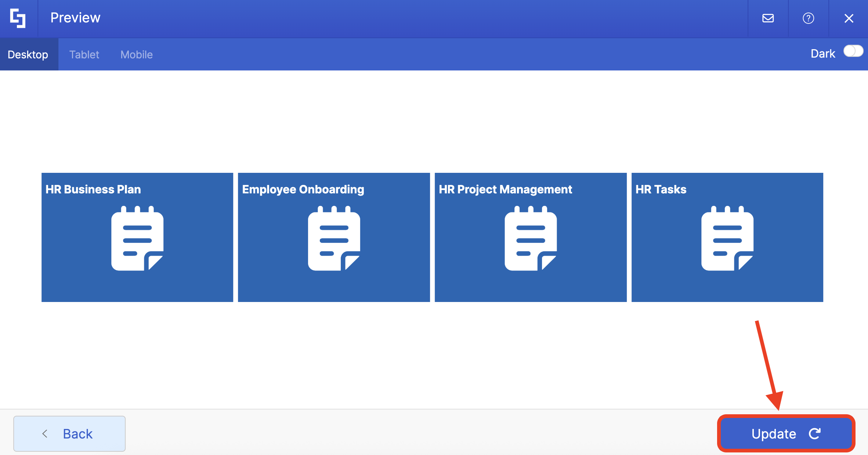Click notepad icon in Employee Onboarding tile
The height and width of the screenshot is (455, 868).
pos(334,239)
